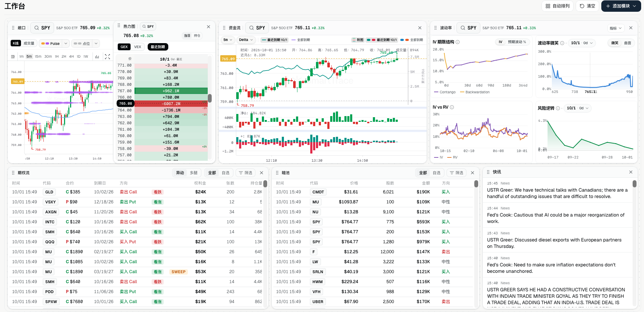This screenshot has width=644, height=312.
Task: Switch IV 期限结构 to 预期波动 %
Action: (517, 42)
